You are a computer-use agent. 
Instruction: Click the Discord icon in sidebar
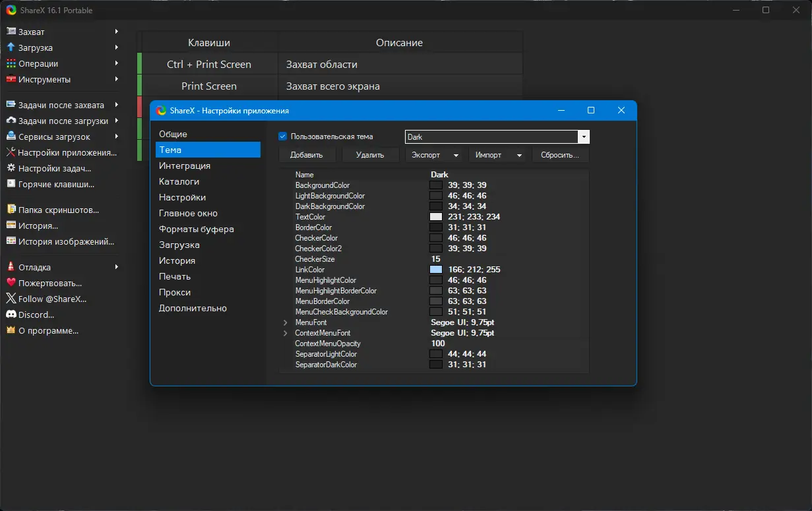tap(11, 315)
